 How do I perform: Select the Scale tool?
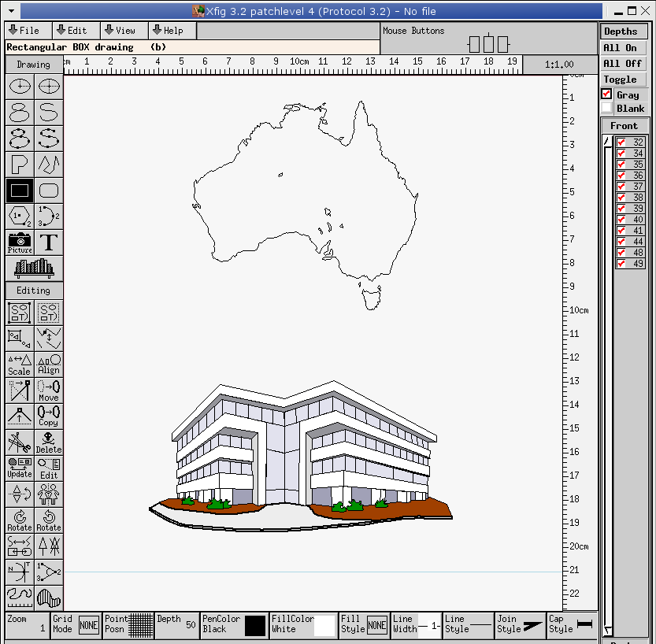(18, 363)
